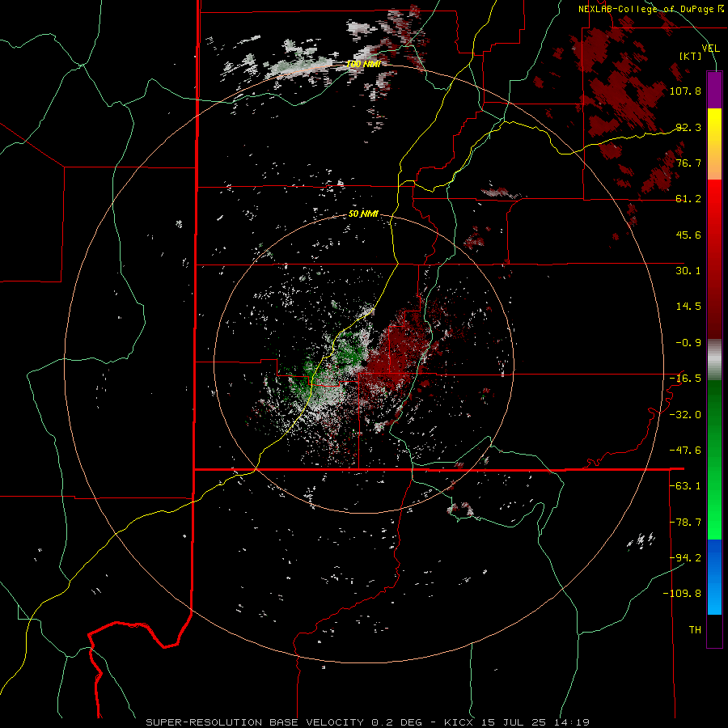
Task: Click the -63.1 legend value
Action: pyautogui.click(x=685, y=486)
